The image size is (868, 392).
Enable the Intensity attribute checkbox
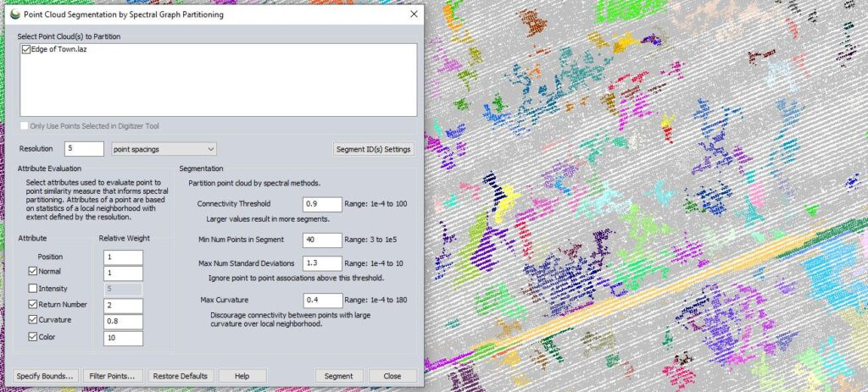[33, 289]
